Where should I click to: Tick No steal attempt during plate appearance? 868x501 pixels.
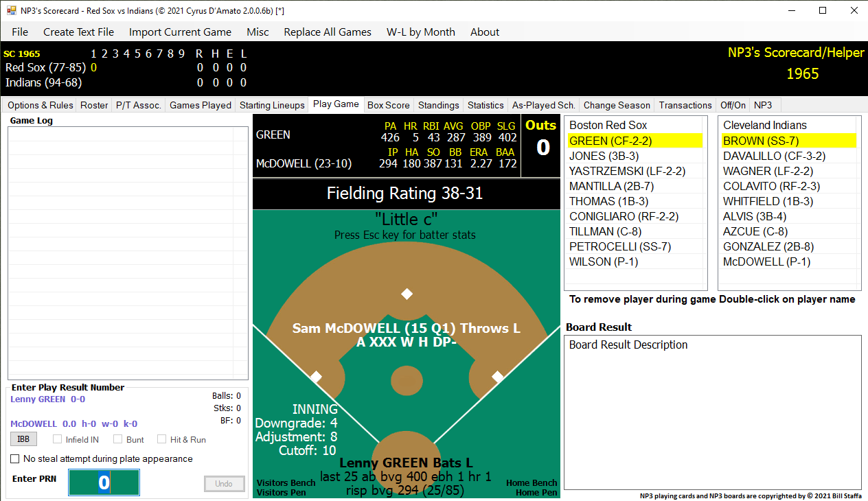point(15,459)
